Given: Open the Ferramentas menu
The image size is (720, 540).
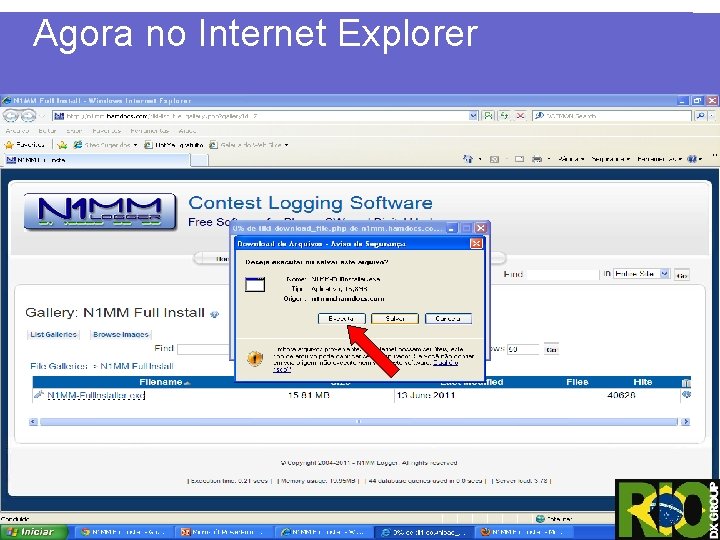Looking at the screenshot, I should click(x=150, y=131).
